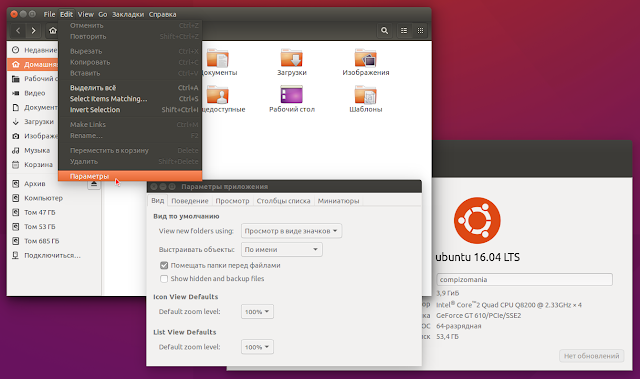640x379 pixels.
Task: Switch to the Вид tab
Action: pyautogui.click(x=158, y=201)
